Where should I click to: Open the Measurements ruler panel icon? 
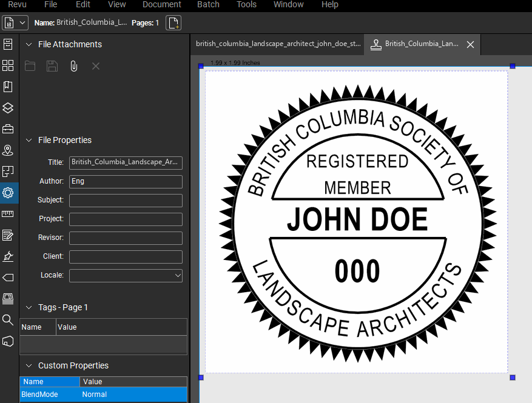[x=8, y=214]
